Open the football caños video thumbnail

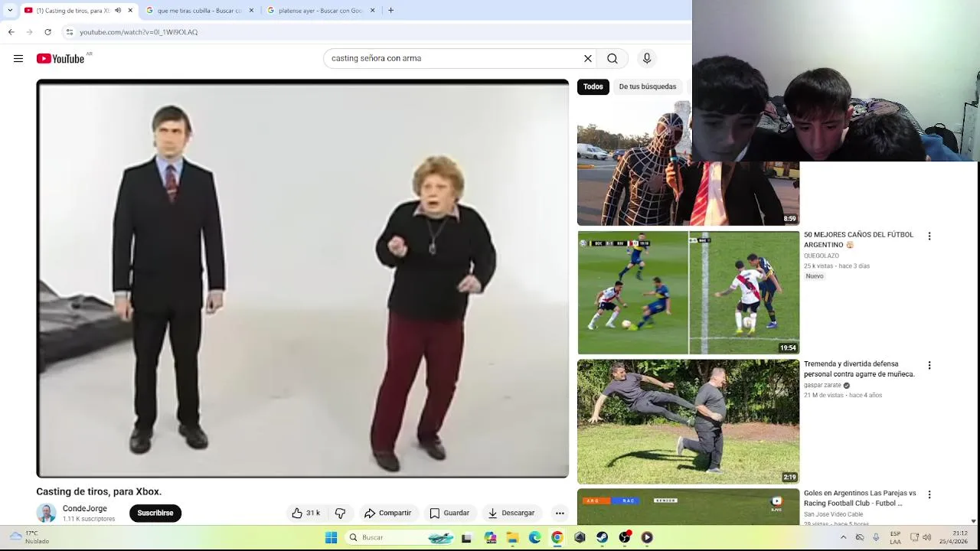[x=688, y=292]
